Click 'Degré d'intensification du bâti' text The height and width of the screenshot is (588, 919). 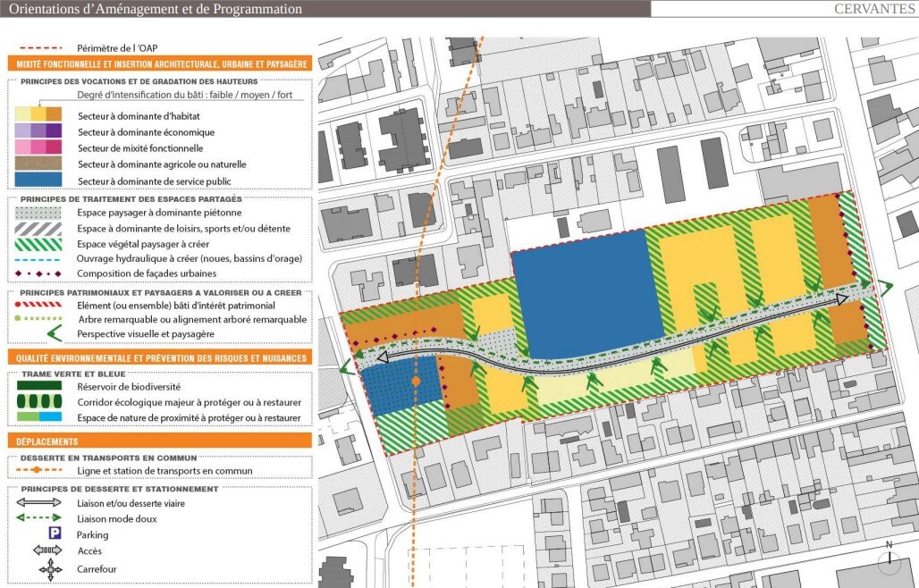click(185, 95)
